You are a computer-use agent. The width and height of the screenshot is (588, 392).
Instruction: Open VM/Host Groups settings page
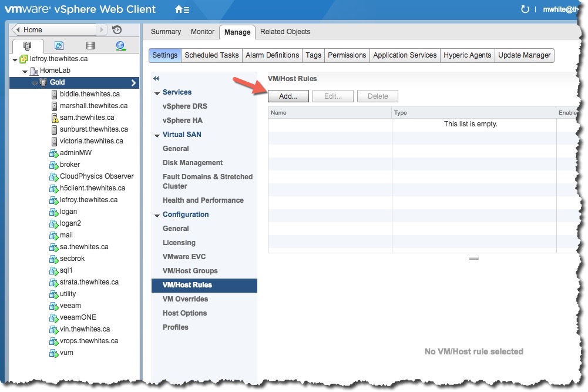click(190, 271)
